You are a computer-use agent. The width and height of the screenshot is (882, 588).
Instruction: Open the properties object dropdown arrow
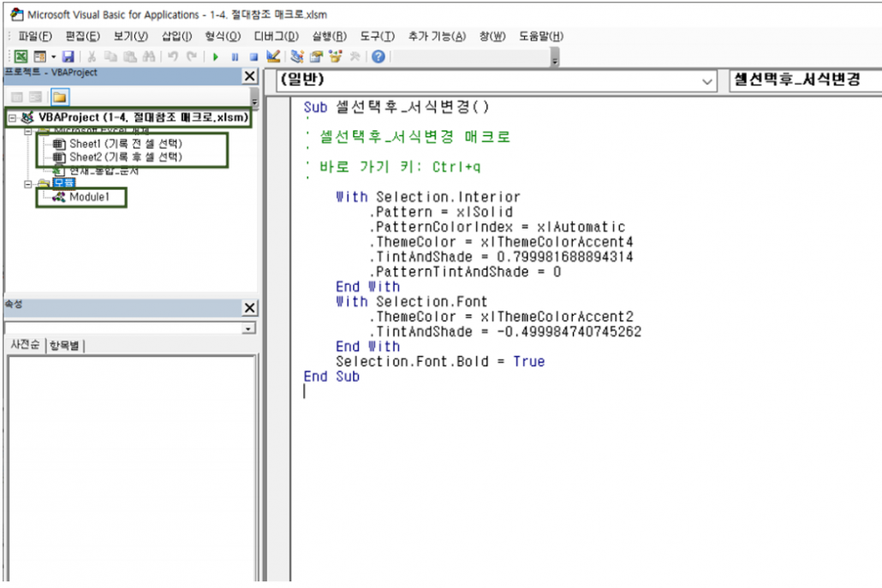click(x=248, y=329)
